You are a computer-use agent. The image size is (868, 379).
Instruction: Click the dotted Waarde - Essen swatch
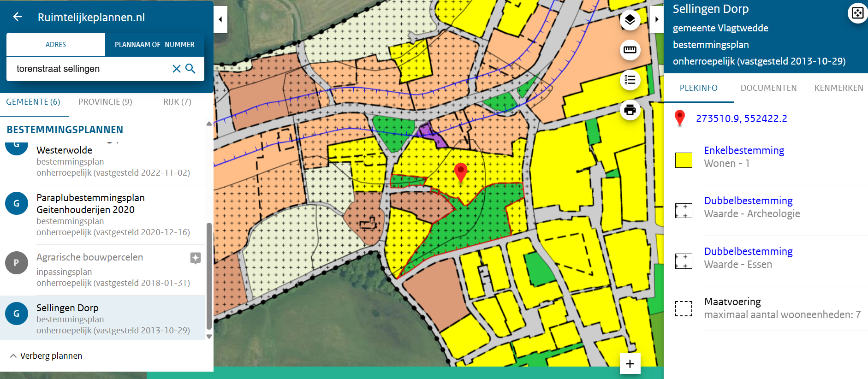684,261
